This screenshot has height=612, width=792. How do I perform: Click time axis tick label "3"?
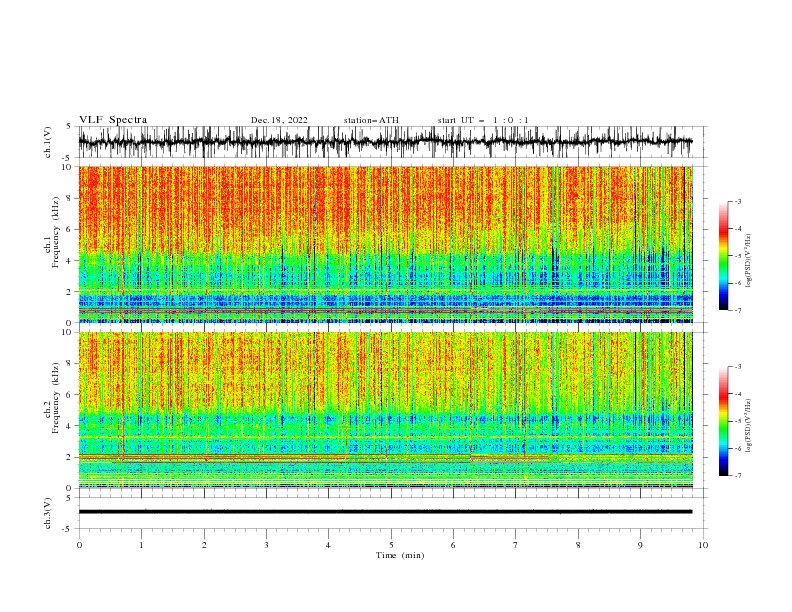(266, 545)
